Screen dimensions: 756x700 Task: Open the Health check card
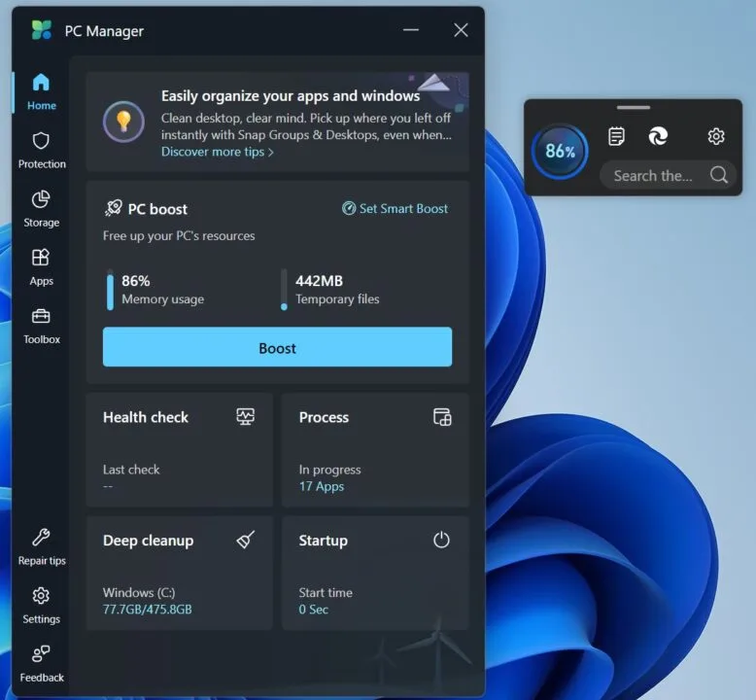click(179, 449)
